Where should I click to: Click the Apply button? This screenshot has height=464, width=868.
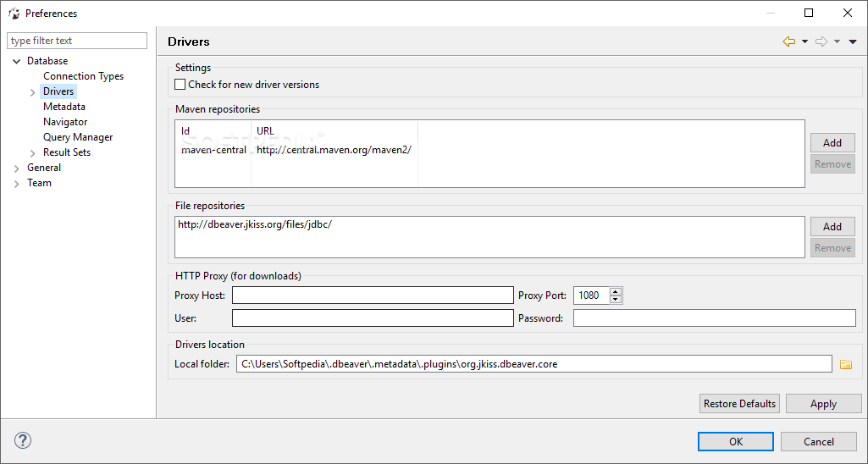[823, 404]
